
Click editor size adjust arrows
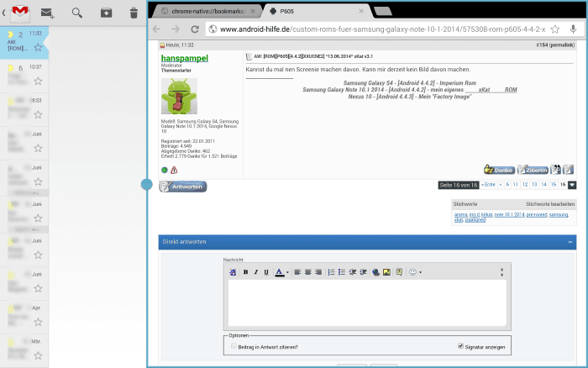point(501,272)
